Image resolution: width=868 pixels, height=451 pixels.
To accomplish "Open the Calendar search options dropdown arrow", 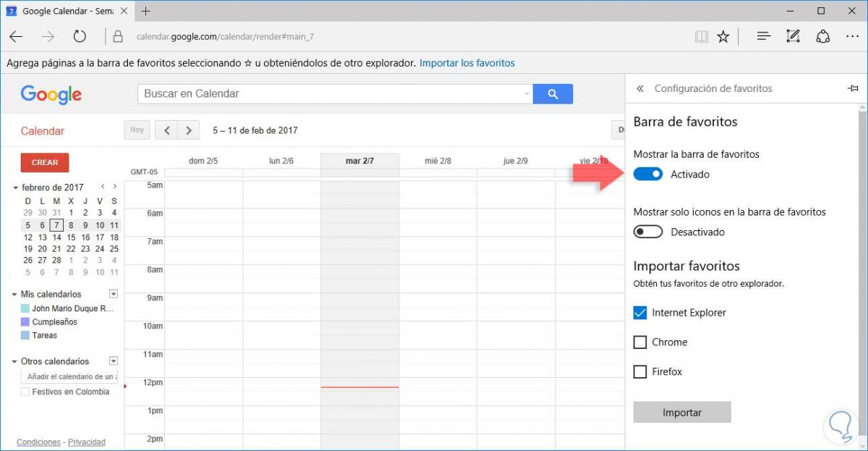I will pyautogui.click(x=527, y=94).
